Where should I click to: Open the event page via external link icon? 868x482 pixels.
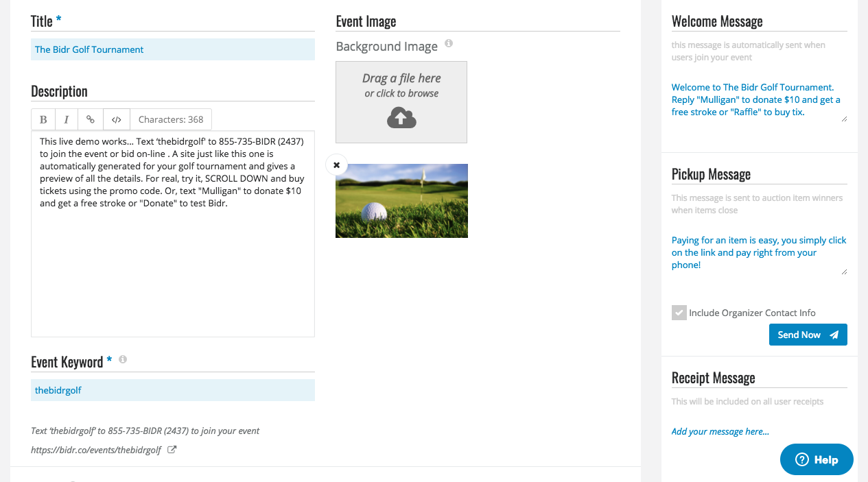tap(172, 449)
